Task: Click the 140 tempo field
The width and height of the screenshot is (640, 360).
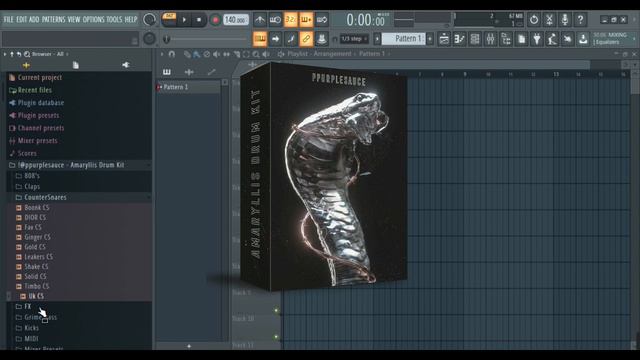Action: 236,20
